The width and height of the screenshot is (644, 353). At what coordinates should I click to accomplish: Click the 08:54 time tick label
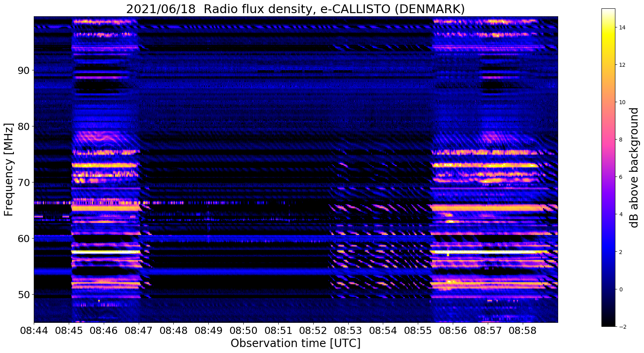click(383, 330)
